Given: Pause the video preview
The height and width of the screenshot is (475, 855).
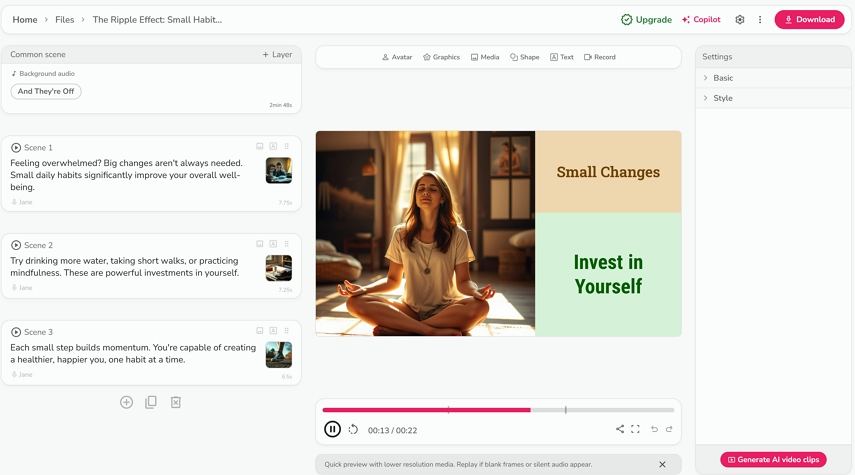Looking at the screenshot, I should [x=332, y=429].
